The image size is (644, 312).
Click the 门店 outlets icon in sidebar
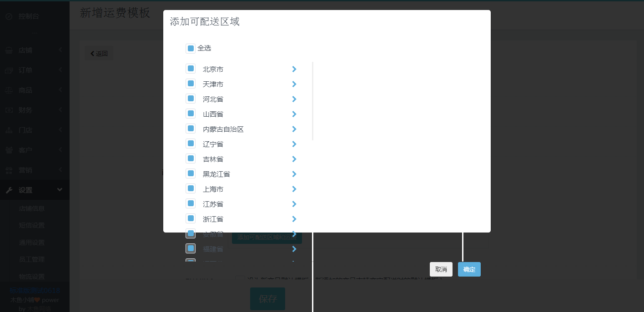(x=9, y=130)
